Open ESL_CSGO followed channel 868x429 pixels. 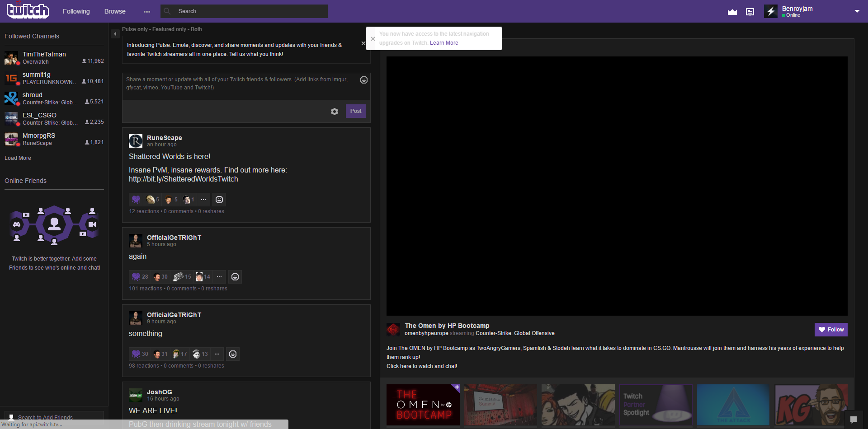pyautogui.click(x=54, y=119)
